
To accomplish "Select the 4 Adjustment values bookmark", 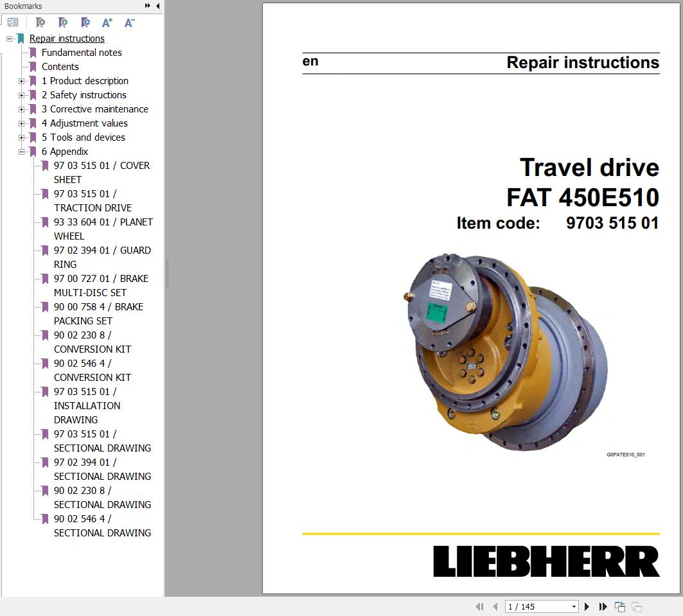I will 85,123.
